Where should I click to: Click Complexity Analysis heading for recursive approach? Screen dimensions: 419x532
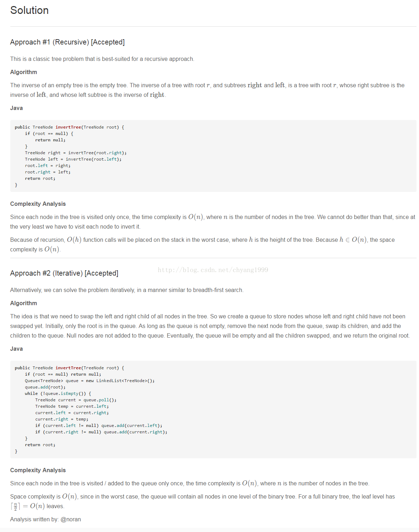(38, 204)
